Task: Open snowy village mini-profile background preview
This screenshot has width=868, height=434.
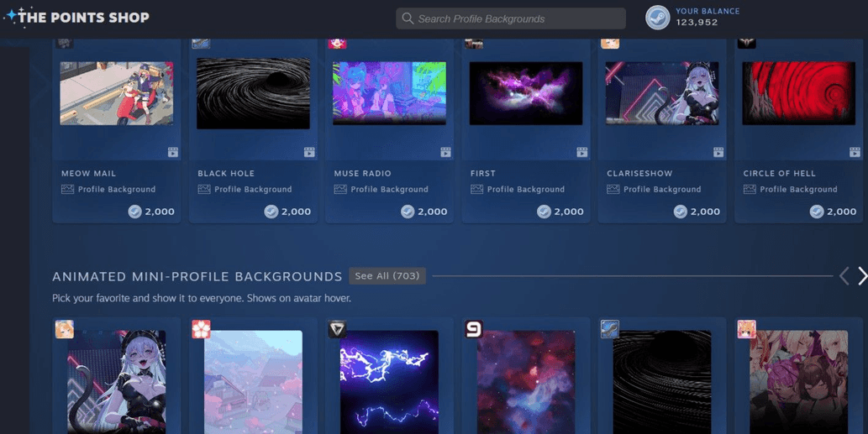Action: pyautogui.click(x=253, y=382)
